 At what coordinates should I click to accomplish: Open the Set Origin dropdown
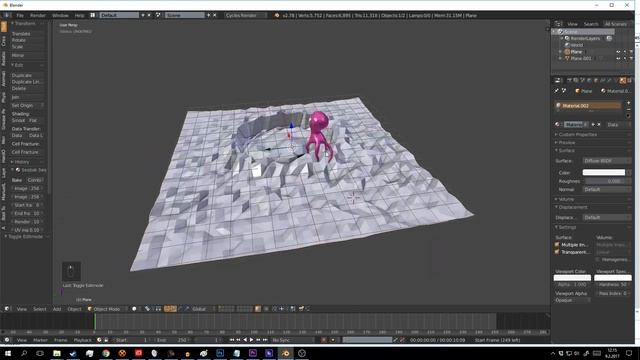(x=27, y=106)
